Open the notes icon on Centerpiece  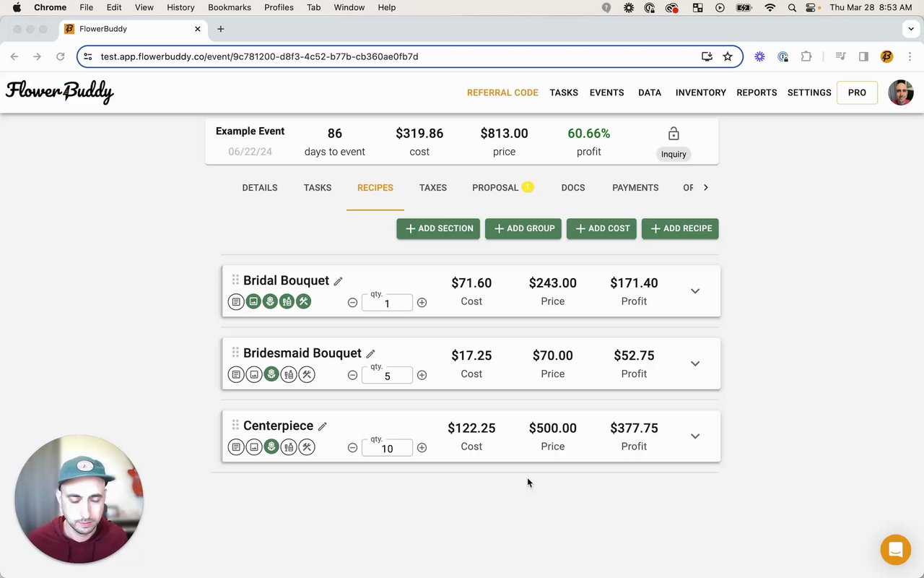[x=236, y=447]
